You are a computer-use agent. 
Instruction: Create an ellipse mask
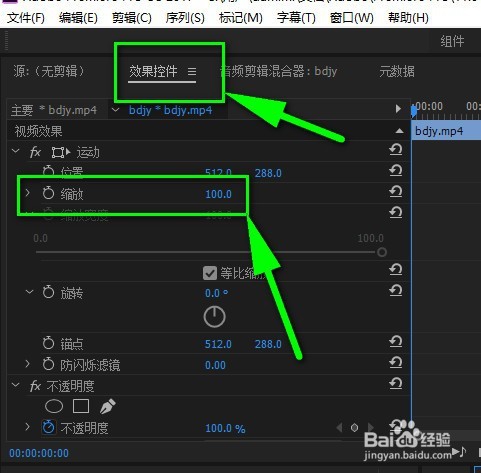coord(54,406)
